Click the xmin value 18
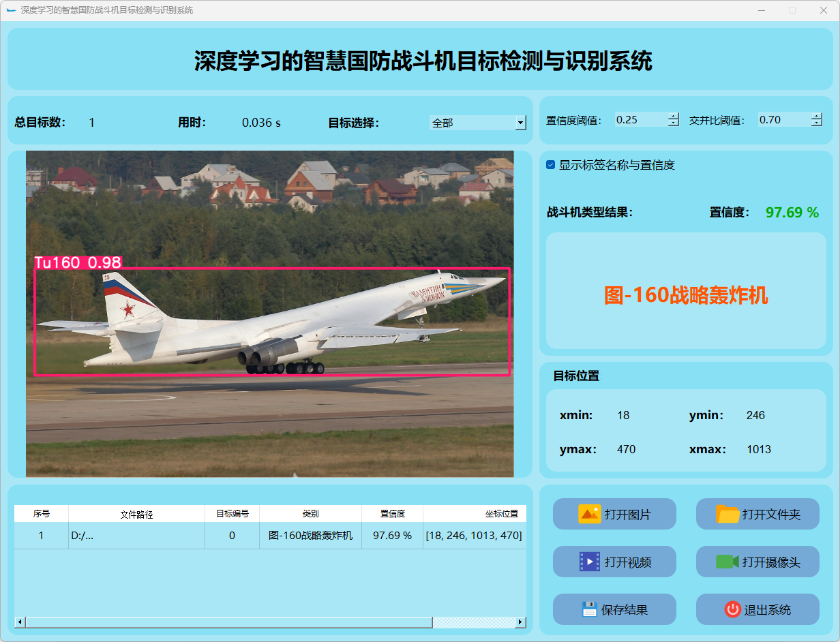 tap(623, 415)
